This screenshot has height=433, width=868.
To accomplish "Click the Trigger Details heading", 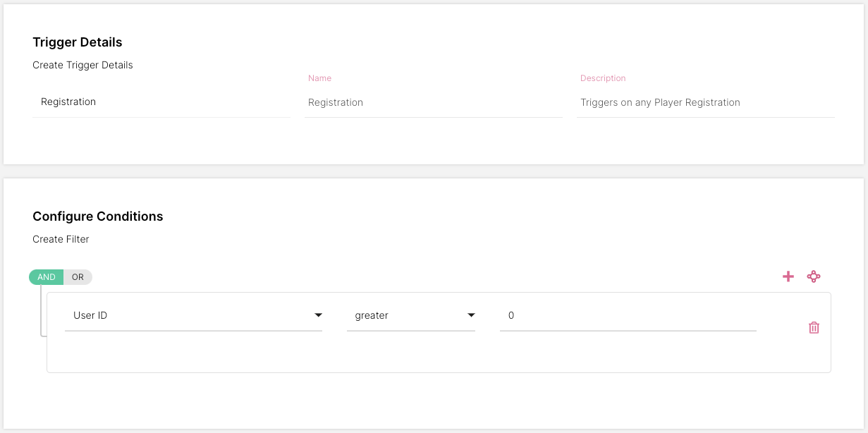I will 78,42.
